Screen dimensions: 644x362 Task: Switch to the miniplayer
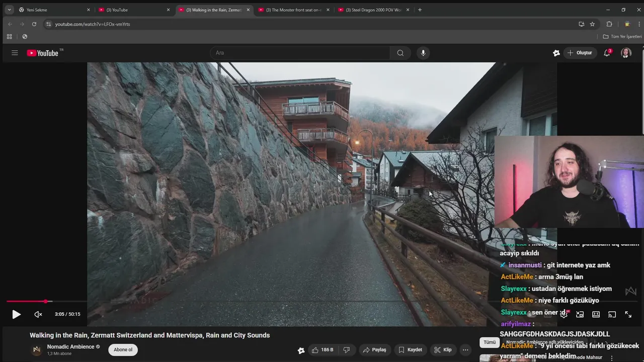pos(580,314)
